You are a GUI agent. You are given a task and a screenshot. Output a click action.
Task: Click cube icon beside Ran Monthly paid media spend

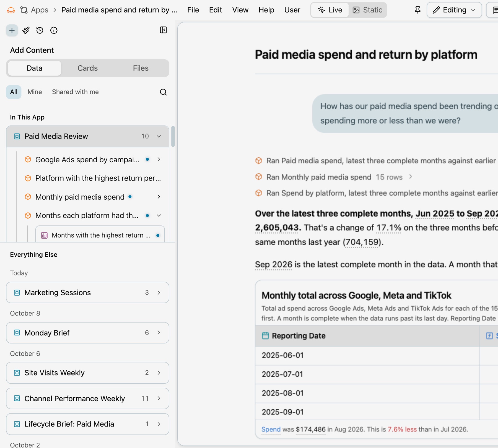[259, 177]
